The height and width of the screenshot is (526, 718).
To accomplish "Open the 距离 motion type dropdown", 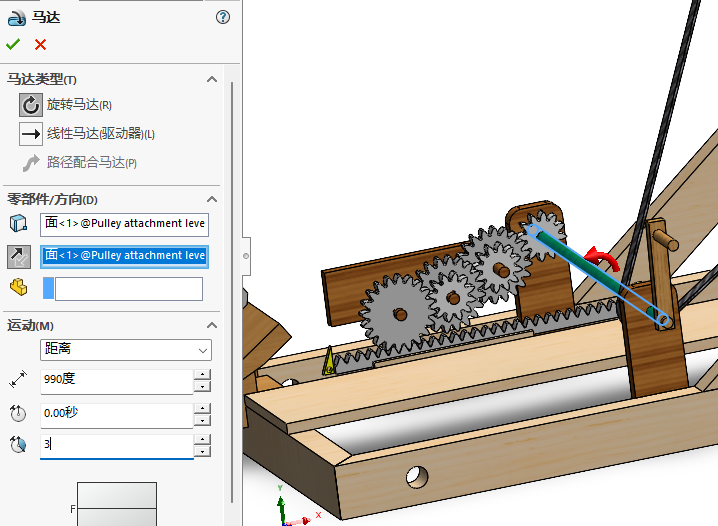I will (x=126, y=350).
